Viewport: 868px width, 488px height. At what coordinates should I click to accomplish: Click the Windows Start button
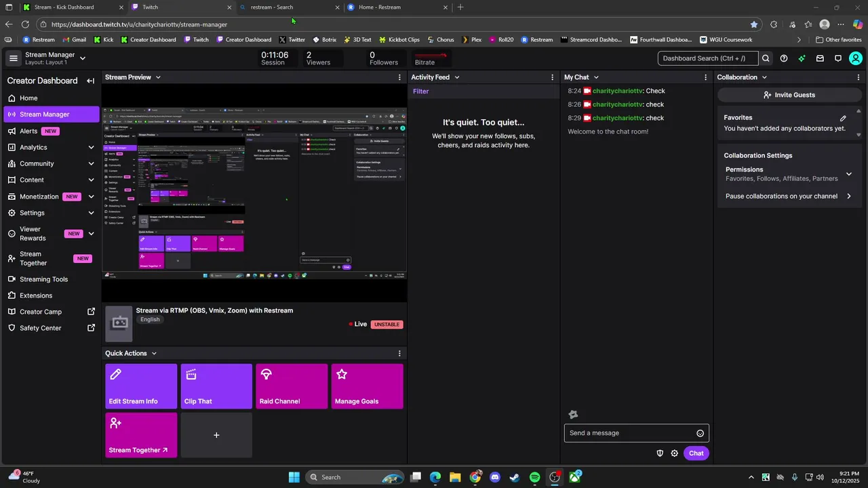coord(294,477)
